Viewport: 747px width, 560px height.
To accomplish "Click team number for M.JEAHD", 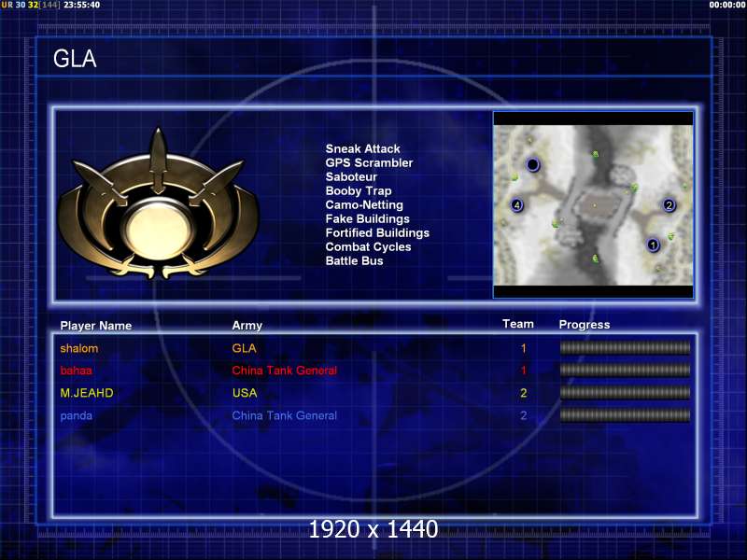I will 524,393.
